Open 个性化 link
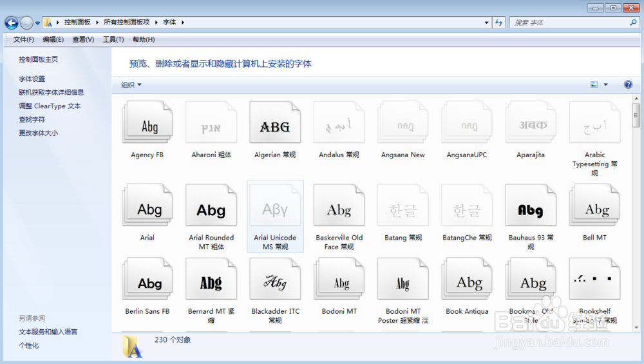 click(28, 345)
